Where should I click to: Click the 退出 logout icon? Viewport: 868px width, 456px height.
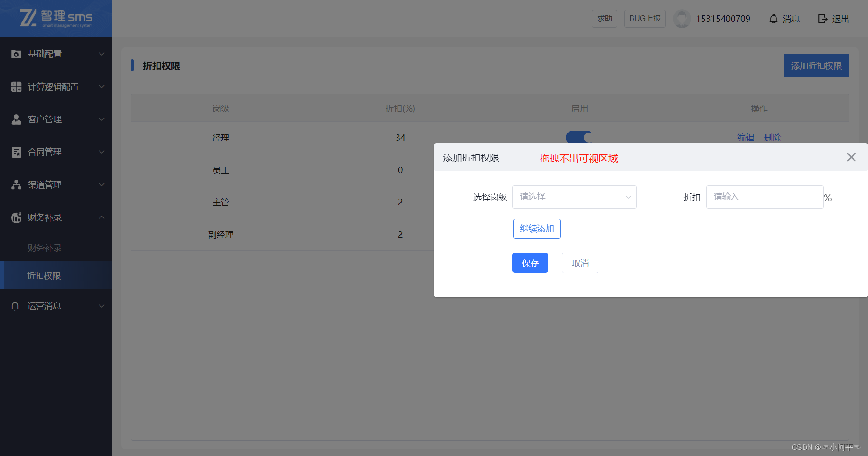click(823, 19)
